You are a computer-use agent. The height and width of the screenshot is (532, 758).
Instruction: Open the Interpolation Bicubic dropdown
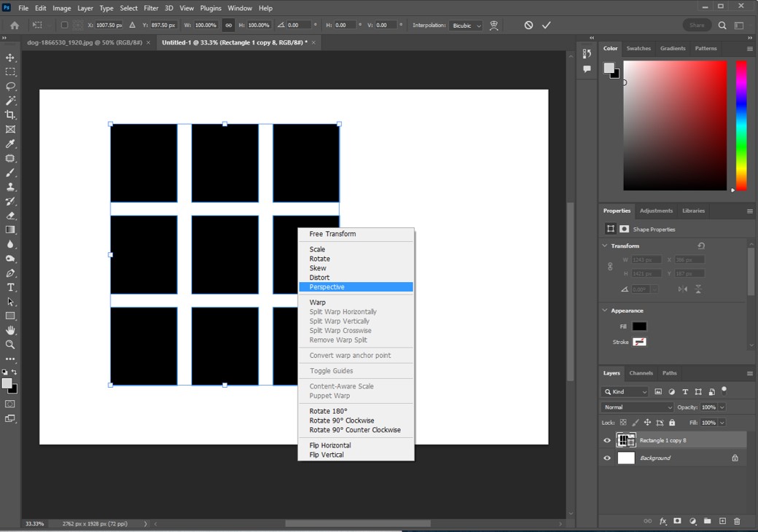point(466,26)
